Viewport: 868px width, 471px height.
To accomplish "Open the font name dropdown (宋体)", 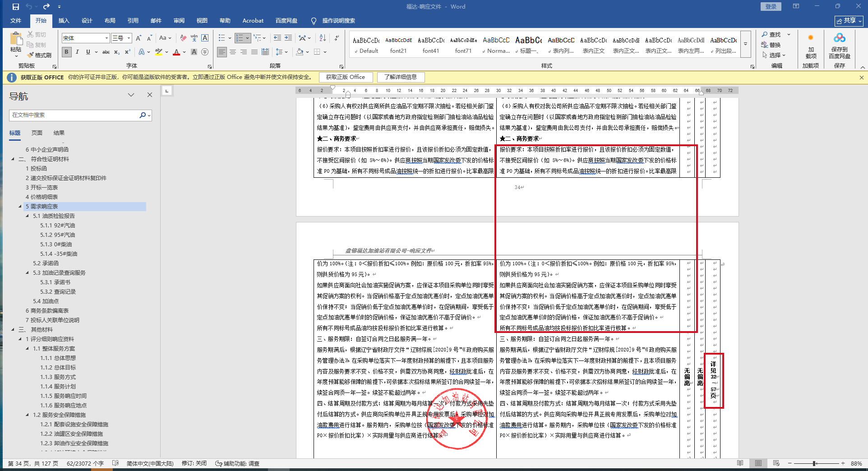I will pyautogui.click(x=106, y=38).
